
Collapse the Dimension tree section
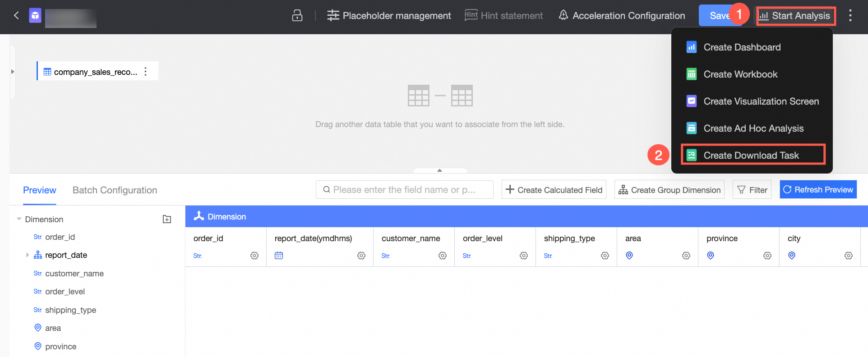coord(19,219)
